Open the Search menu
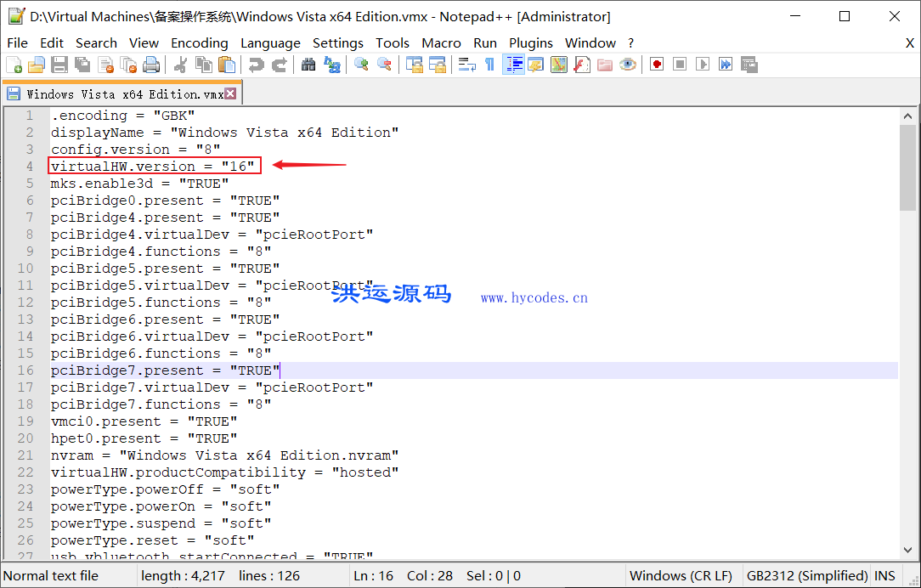 pos(96,42)
